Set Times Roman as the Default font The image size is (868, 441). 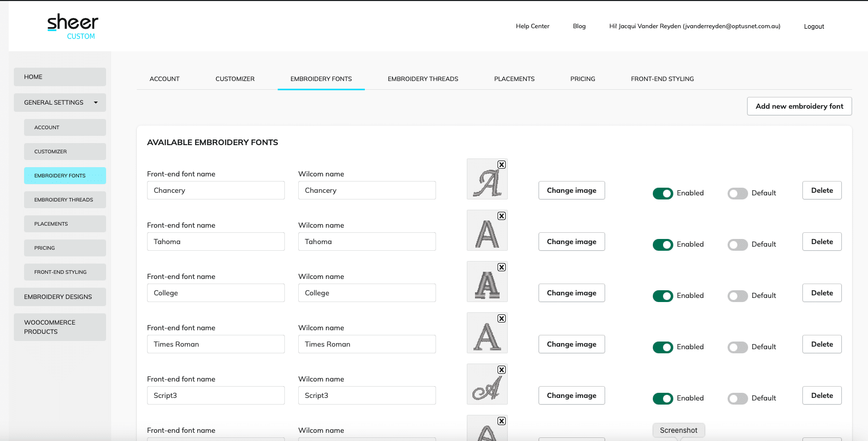738,347
